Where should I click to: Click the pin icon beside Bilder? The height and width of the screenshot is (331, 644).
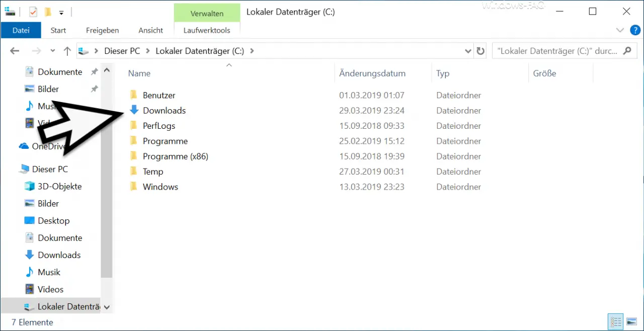(94, 89)
